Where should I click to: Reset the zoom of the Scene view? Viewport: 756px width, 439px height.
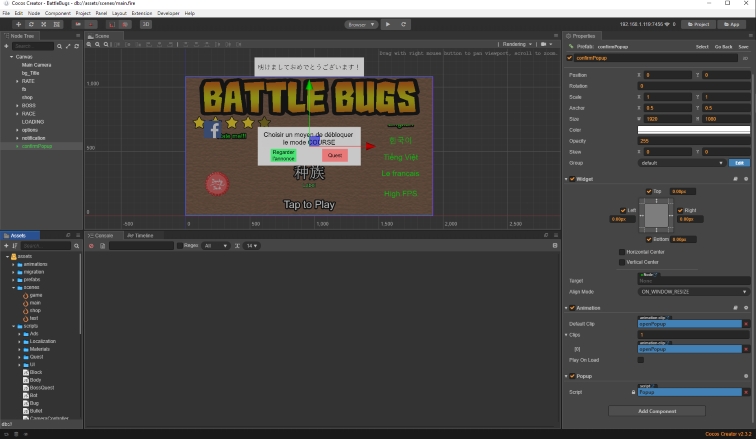click(106, 44)
